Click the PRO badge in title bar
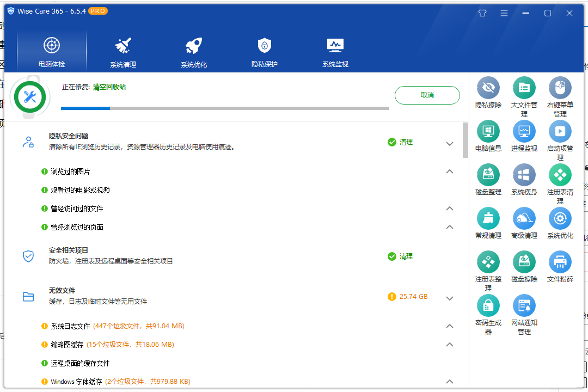 click(x=98, y=11)
